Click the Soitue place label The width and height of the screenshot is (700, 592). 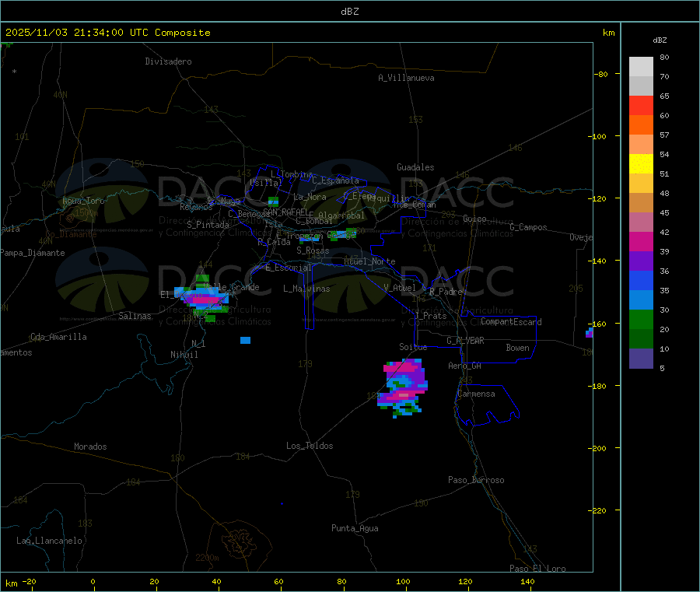(413, 347)
